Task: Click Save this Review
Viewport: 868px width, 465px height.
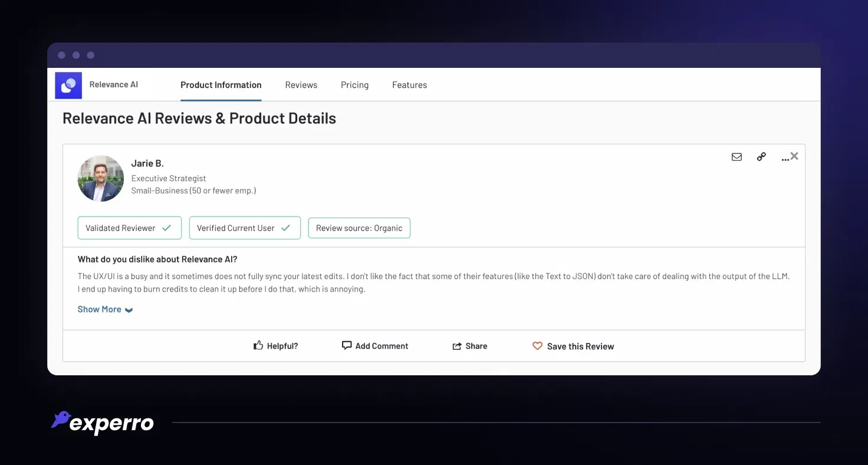Action: tap(580, 346)
